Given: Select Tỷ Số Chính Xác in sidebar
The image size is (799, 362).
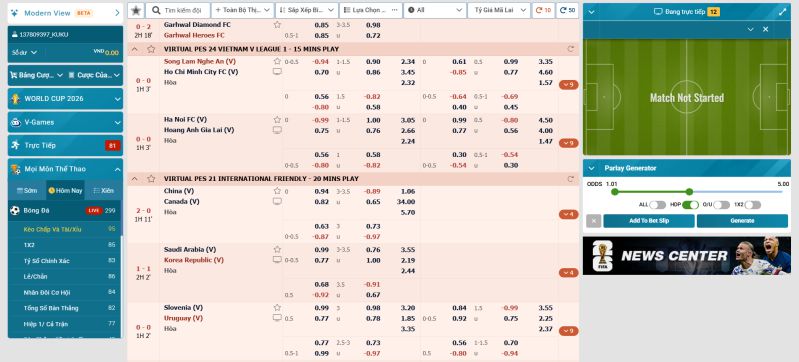Looking at the screenshot, I should click(65, 261).
